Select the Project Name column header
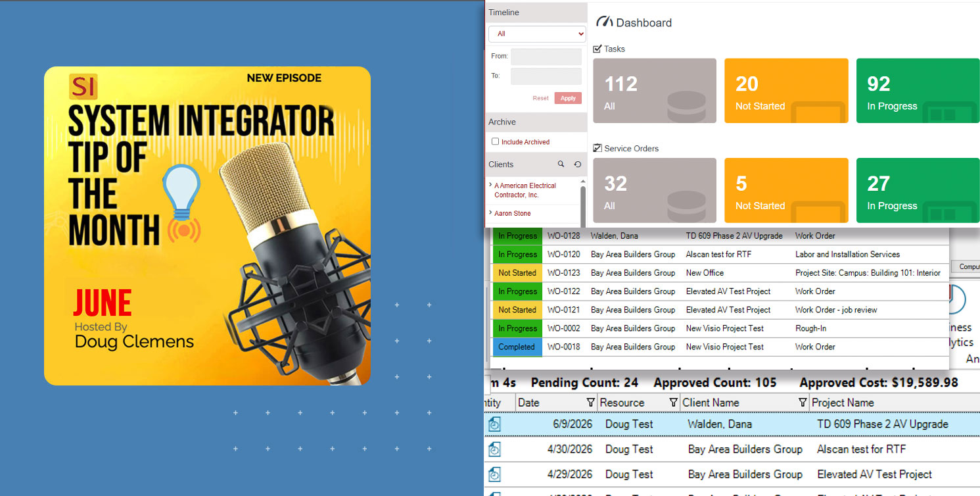The image size is (980, 496). pyautogui.click(x=895, y=403)
